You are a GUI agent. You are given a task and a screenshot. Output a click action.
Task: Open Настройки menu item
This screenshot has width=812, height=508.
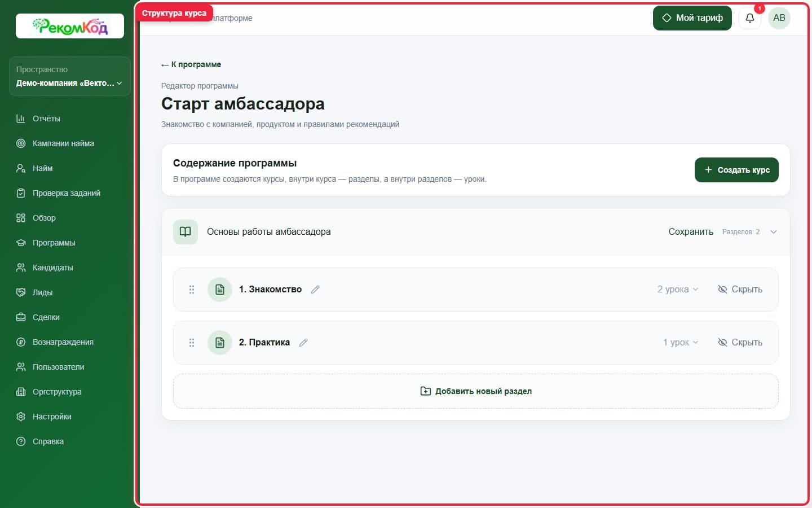pyautogui.click(x=52, y=417)
